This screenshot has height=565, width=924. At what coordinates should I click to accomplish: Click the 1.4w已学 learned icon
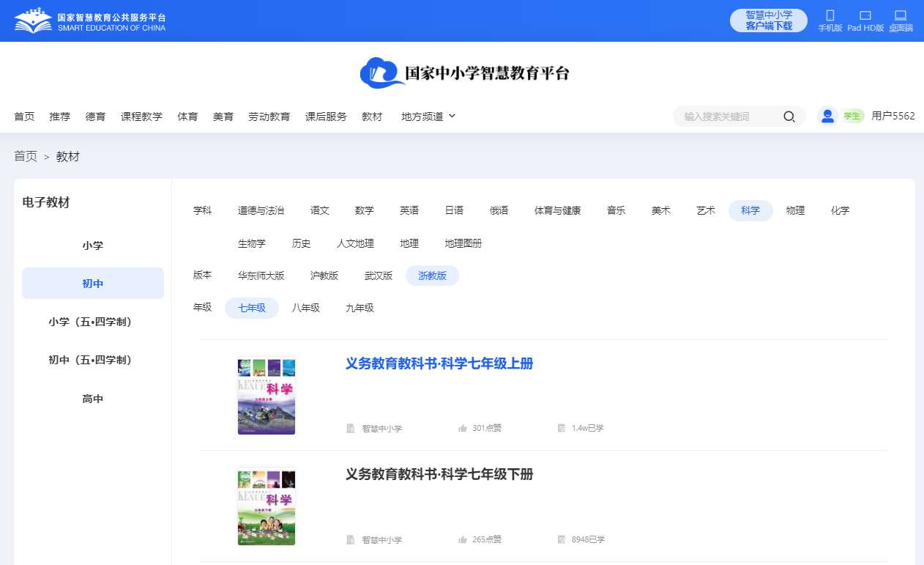(x=562, y=428)
